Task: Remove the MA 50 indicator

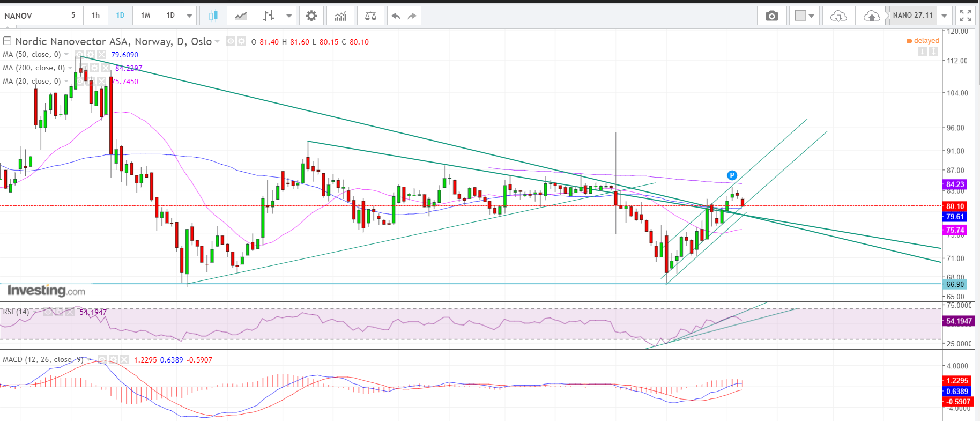Action: click(x=101, y=54)
